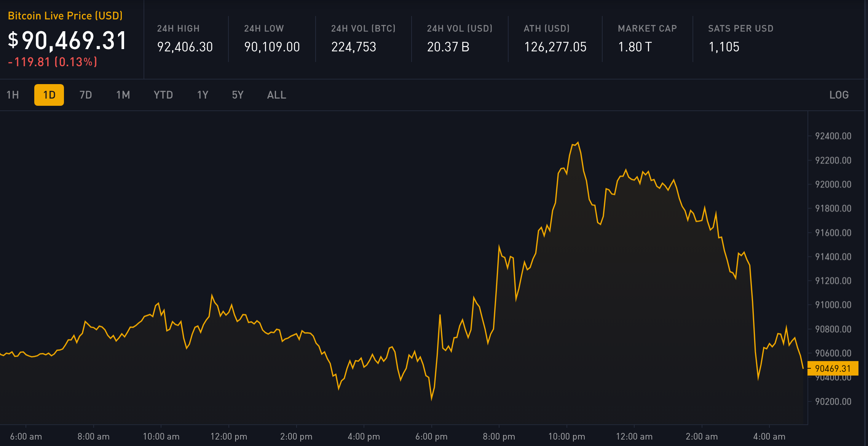Select the 1Y time range

(203, 95)
